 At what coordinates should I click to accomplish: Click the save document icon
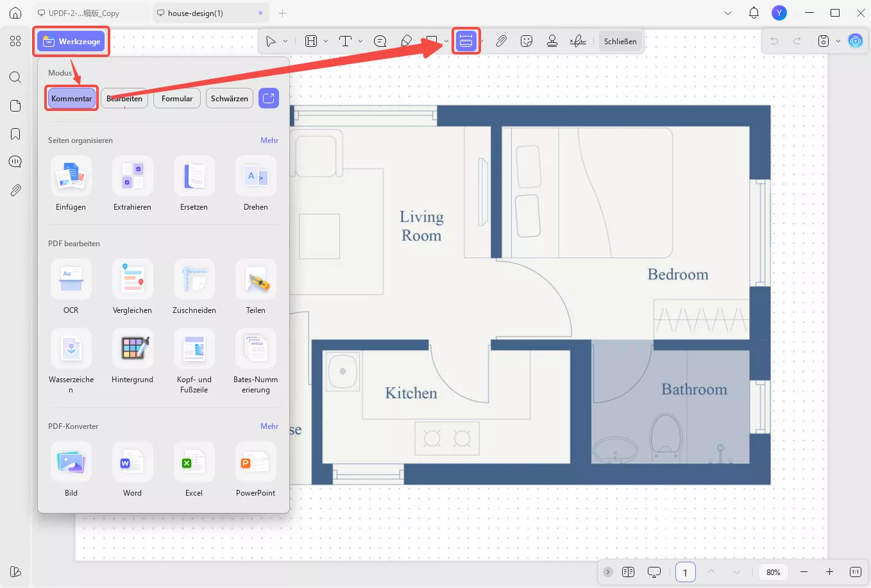[x=824, y=42]
